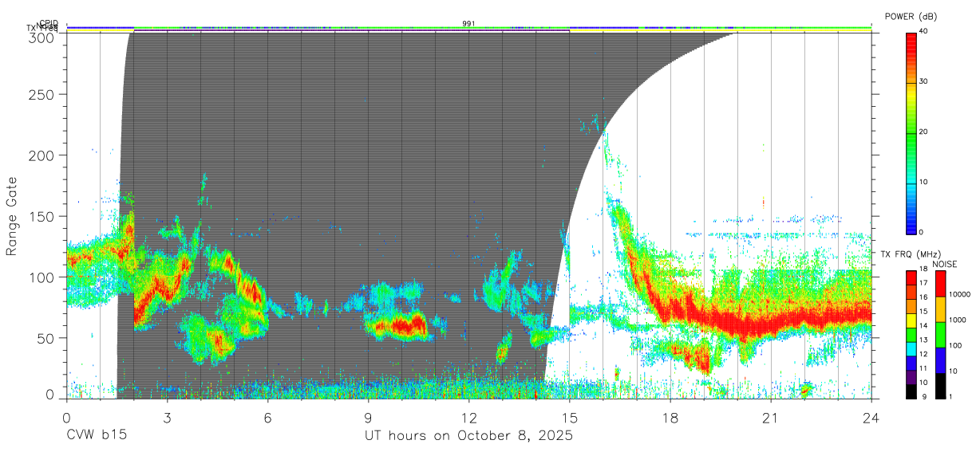
Task: Click the 18 label on the TX FRQ legend
Action: pos(923,269)
